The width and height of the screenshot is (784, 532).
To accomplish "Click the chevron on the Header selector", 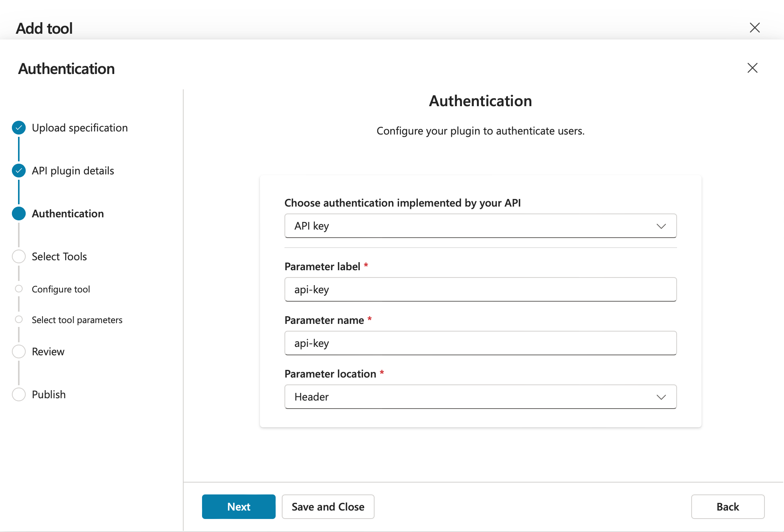I will [661, 397].
